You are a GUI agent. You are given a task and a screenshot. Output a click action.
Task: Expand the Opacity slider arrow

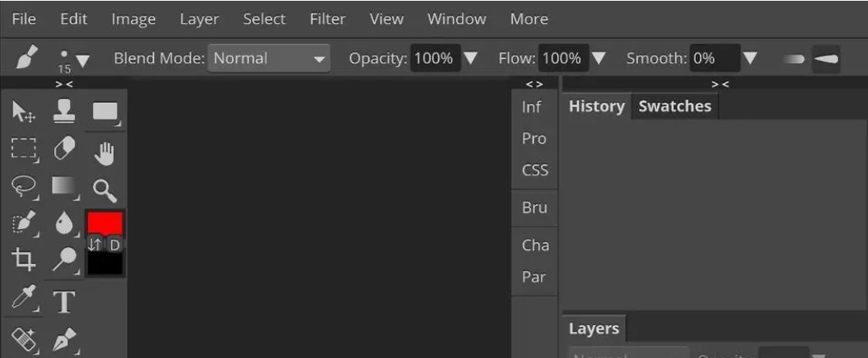pyautogui.click(x=471, y=58)
